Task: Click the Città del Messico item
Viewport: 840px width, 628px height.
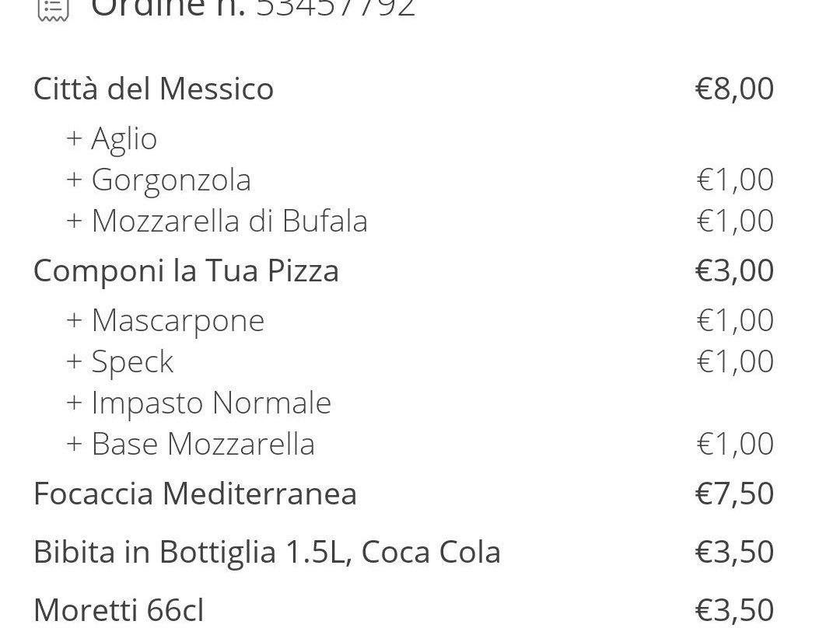Action: click(154, 89)
